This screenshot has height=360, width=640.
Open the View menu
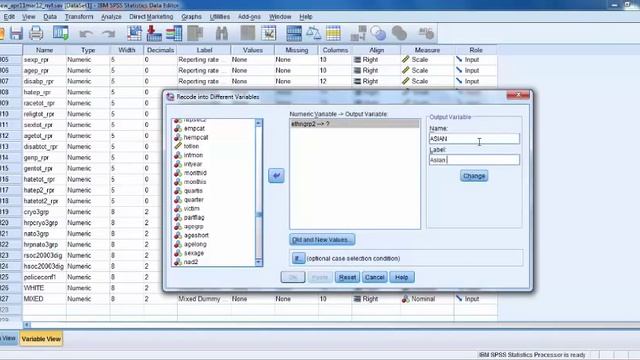tap(29, 17)
